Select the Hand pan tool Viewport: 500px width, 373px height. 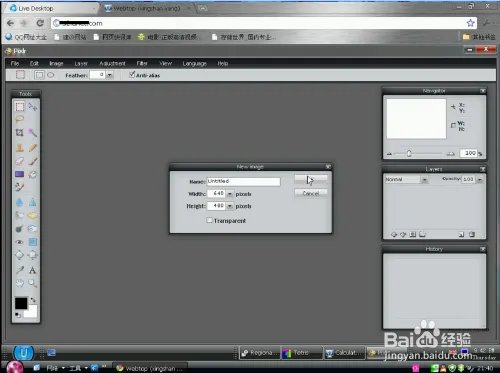point(20,283)
